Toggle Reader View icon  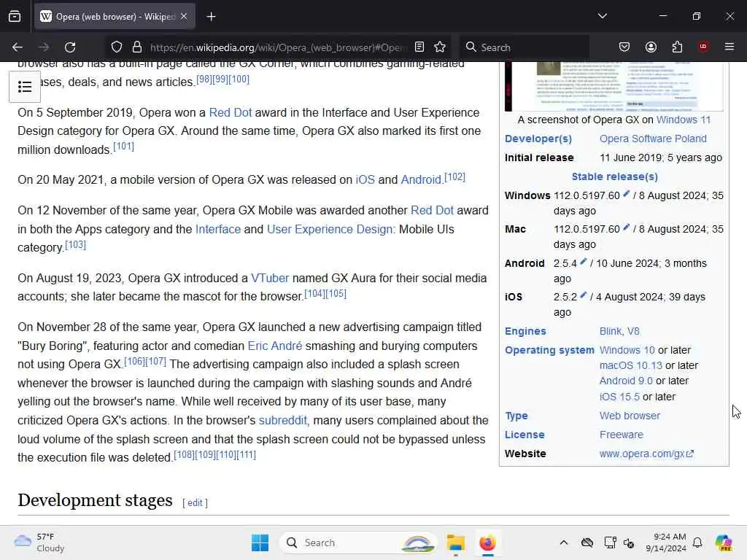[419, 47]
